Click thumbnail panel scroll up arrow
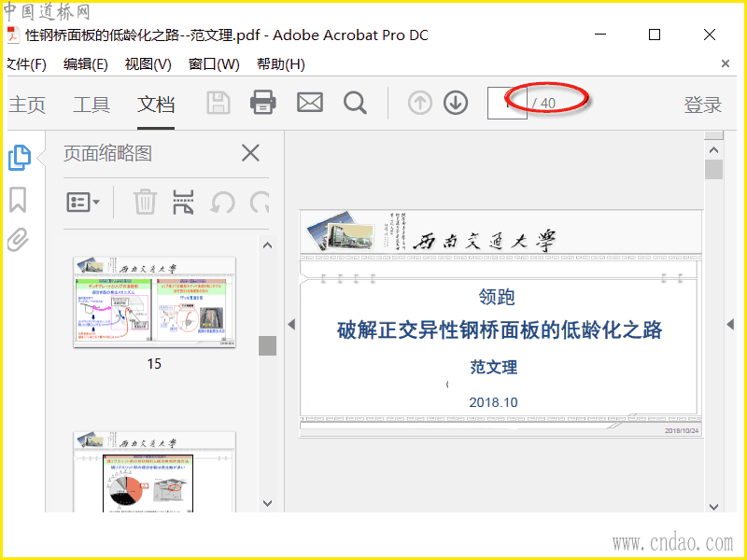 268,245
